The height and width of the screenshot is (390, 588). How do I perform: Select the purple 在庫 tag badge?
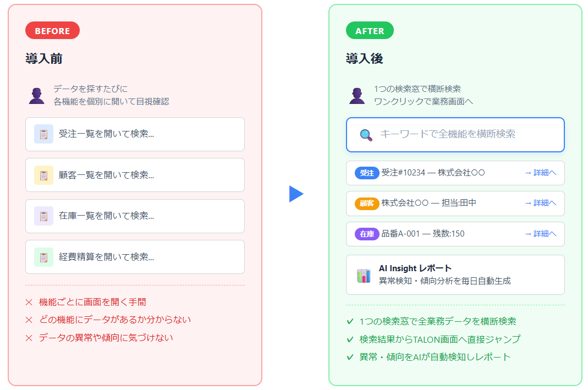point(367,234)
